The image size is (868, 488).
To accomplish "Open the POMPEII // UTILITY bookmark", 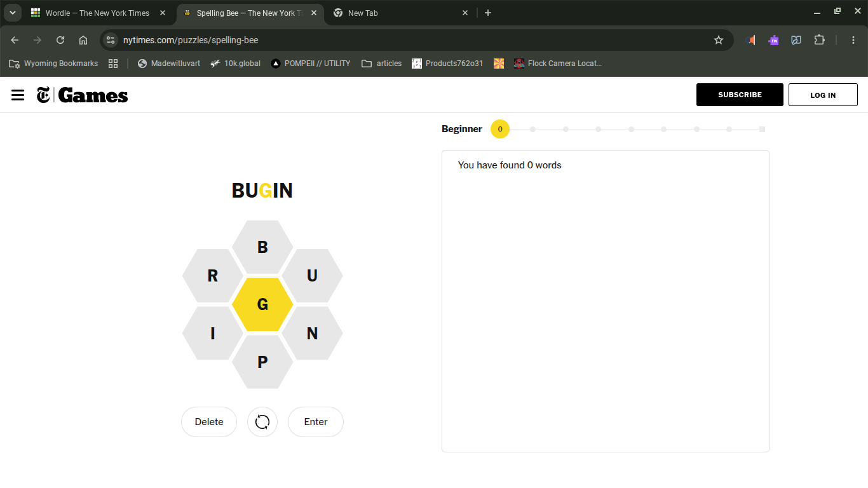I will click(x=311, y=64).
